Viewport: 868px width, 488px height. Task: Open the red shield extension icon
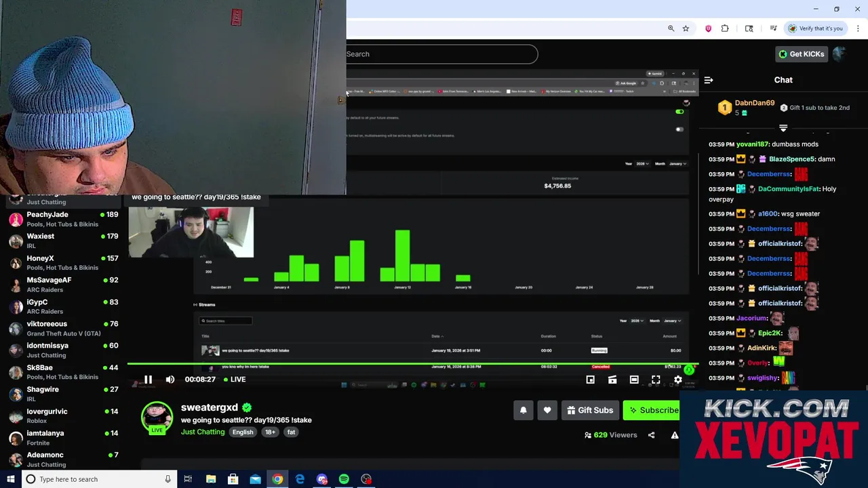coord(709,28)
